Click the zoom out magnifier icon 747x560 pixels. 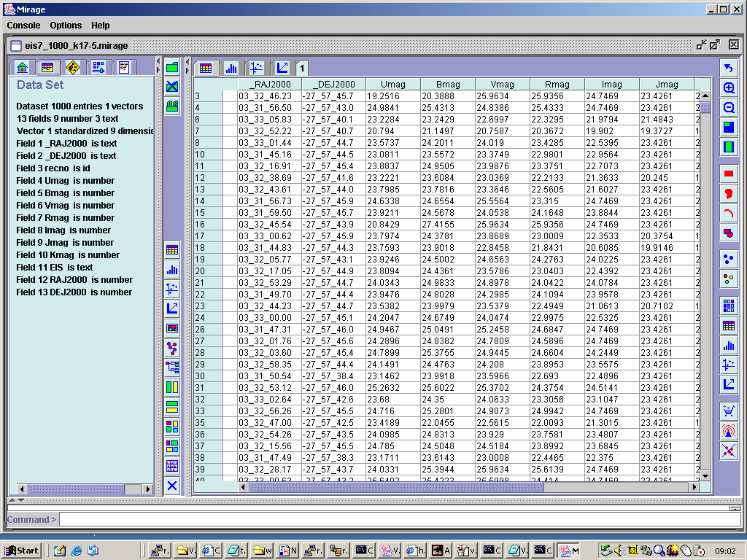[728, 108]
